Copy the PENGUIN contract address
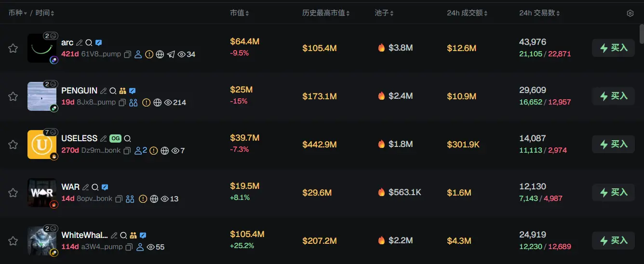Viewport: 644px width, 264px height. (122, 103)
